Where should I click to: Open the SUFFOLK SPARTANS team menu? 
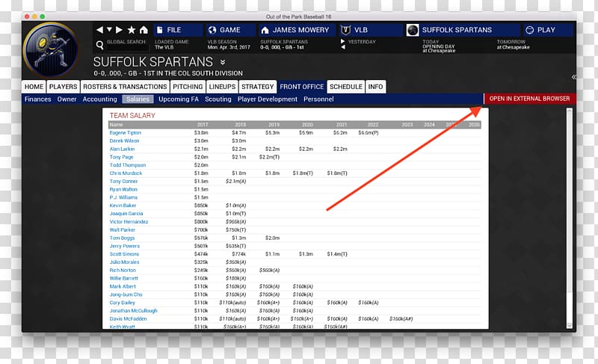462,30
